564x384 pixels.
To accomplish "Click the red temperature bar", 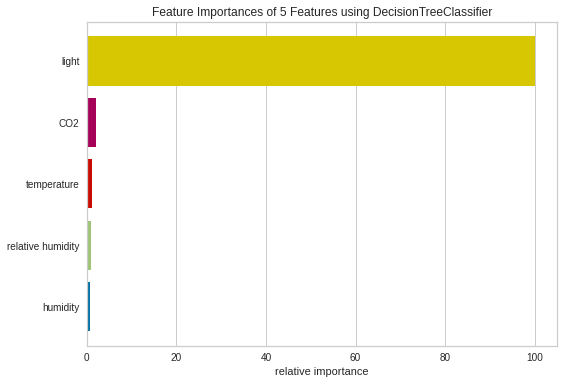I will 90,184.
